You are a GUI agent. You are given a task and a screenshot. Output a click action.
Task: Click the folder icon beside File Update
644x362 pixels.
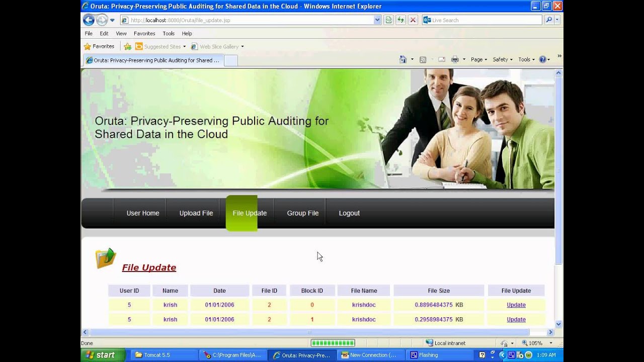tap(106, 258)
